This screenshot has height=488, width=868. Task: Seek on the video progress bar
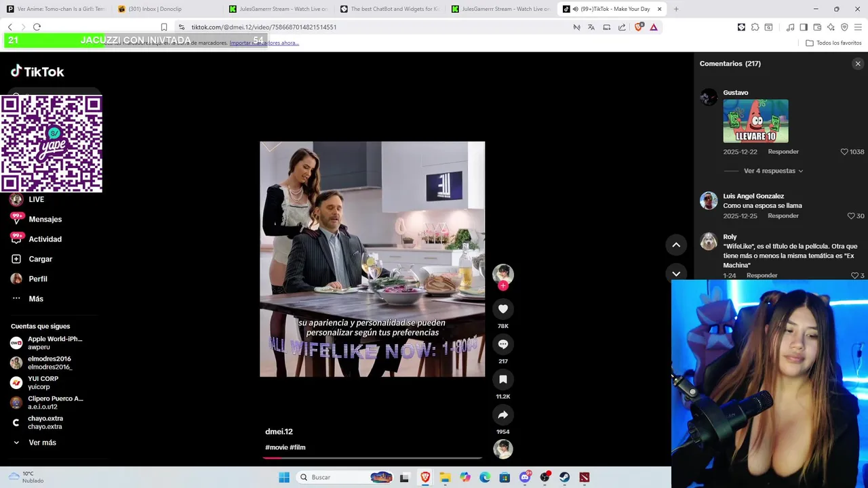click(x=372, y=457)
